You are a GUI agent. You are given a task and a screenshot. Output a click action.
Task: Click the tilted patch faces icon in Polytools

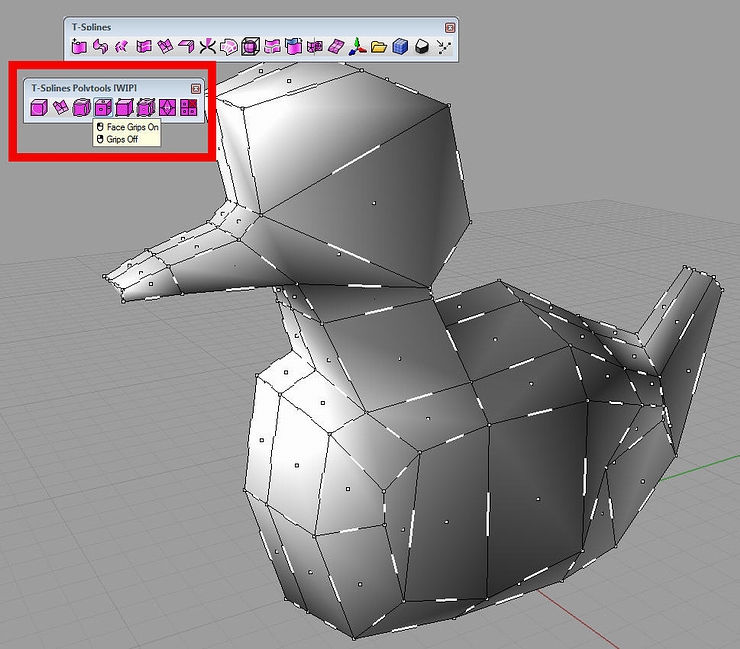[x=60, y=108]
